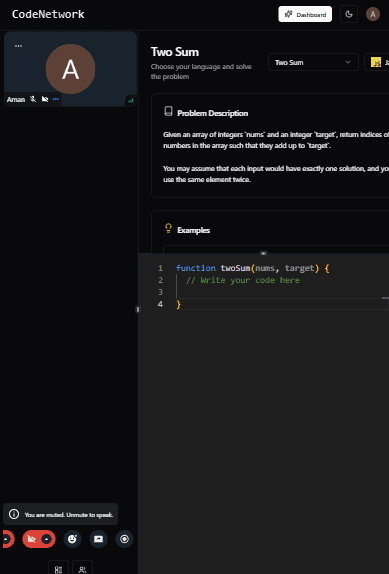This screenshot has height=574, width=389.
Task: Open the Dashboard button
Action: point(305,14)
